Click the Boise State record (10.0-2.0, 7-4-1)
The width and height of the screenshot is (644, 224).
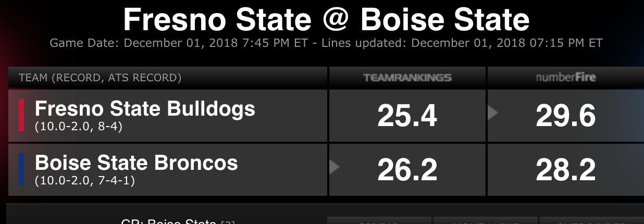point(85,181)
